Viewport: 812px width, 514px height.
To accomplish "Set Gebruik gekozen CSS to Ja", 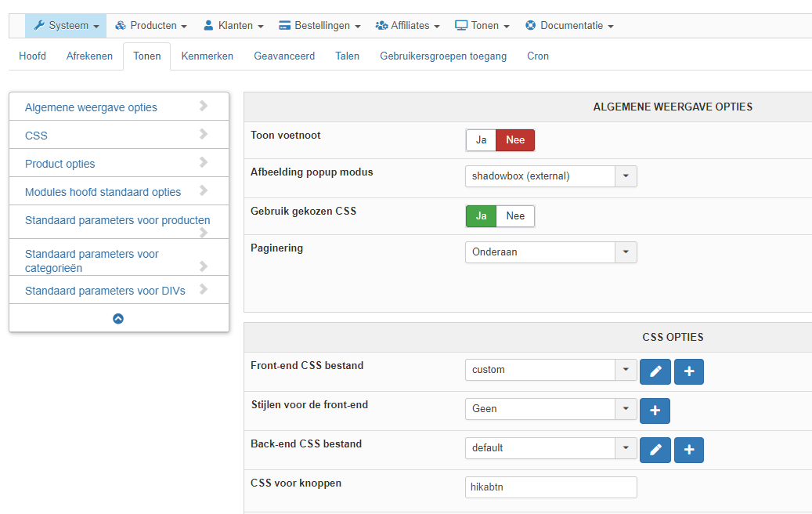I will 481,216.
